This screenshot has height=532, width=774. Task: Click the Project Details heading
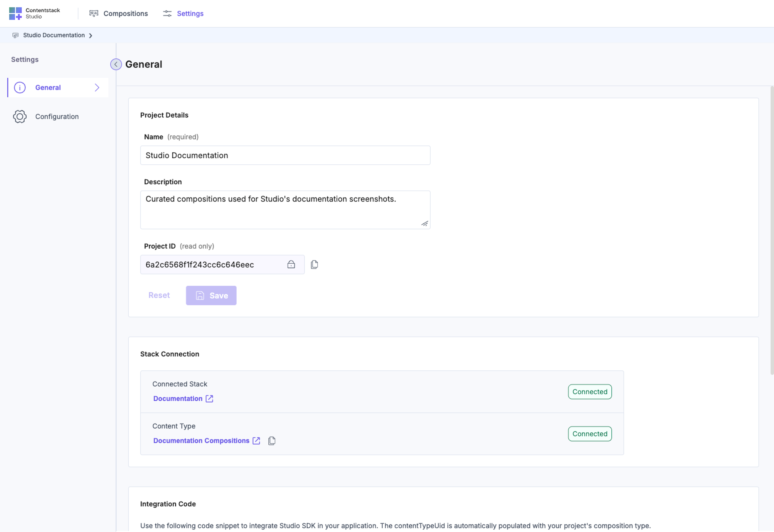click(164, 115)
